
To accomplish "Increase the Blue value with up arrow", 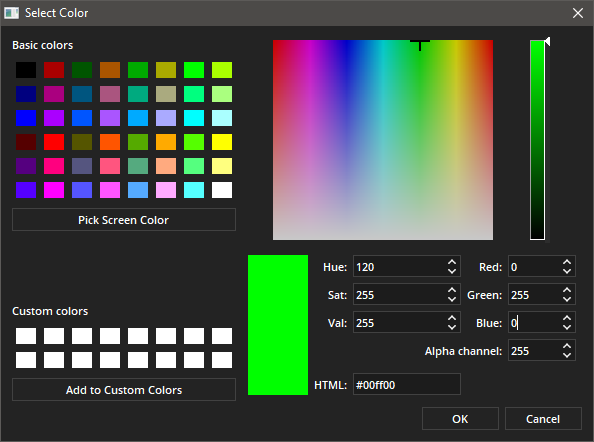I will (x=567, y=318).
